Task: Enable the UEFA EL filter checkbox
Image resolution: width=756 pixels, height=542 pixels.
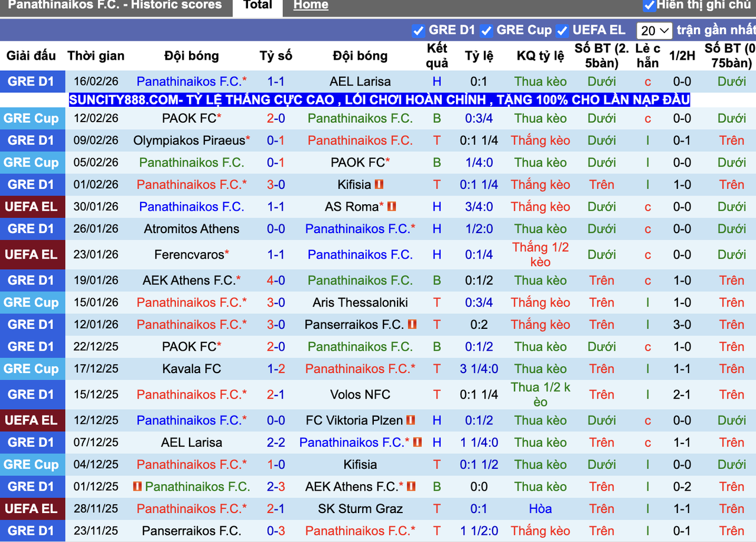Action: tap(562, 30)
